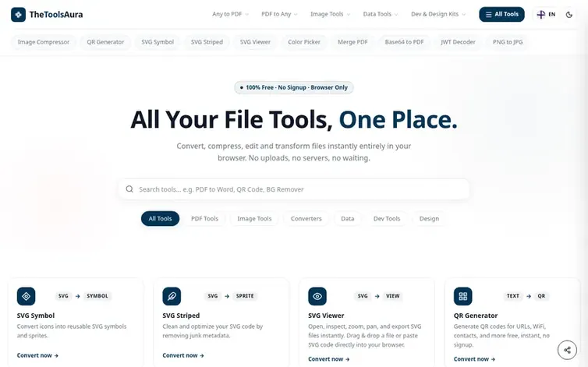Click the All Your File Tools headline

click(294, 119)
